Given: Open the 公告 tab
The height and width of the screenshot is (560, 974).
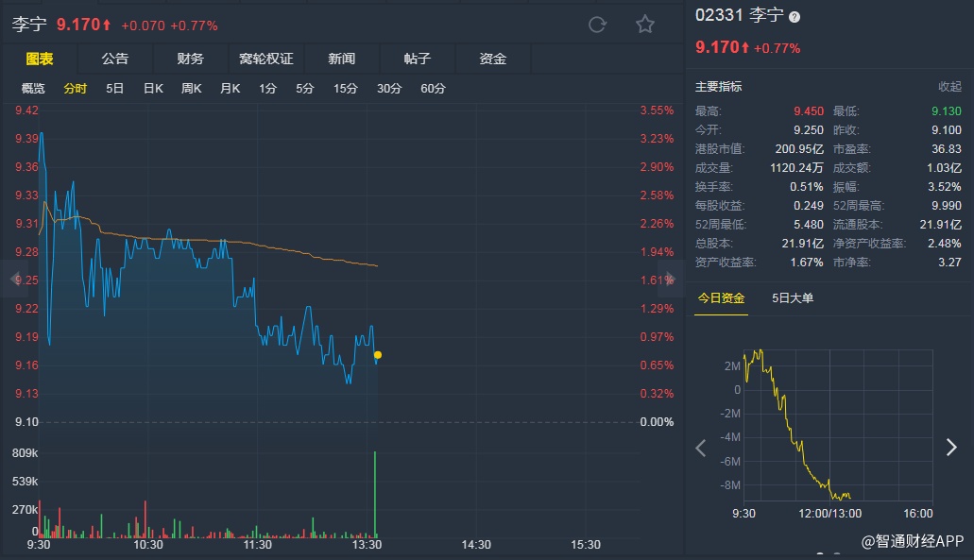Looking at the screenshot, I should (115, 59).
